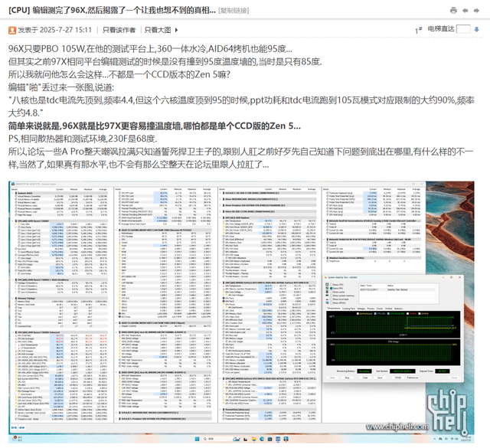Click the 1# floor number link
Screen dimensions: 490x448
[x=419, y=29]
